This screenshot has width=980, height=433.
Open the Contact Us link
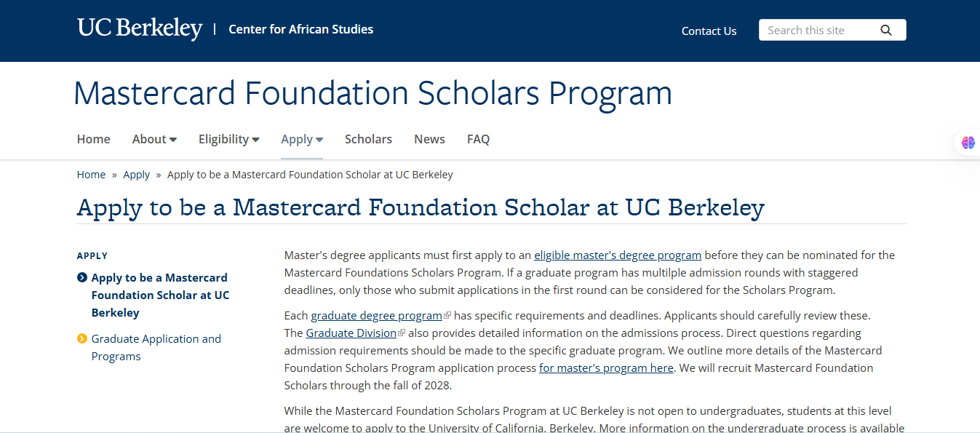click(709, 31)
